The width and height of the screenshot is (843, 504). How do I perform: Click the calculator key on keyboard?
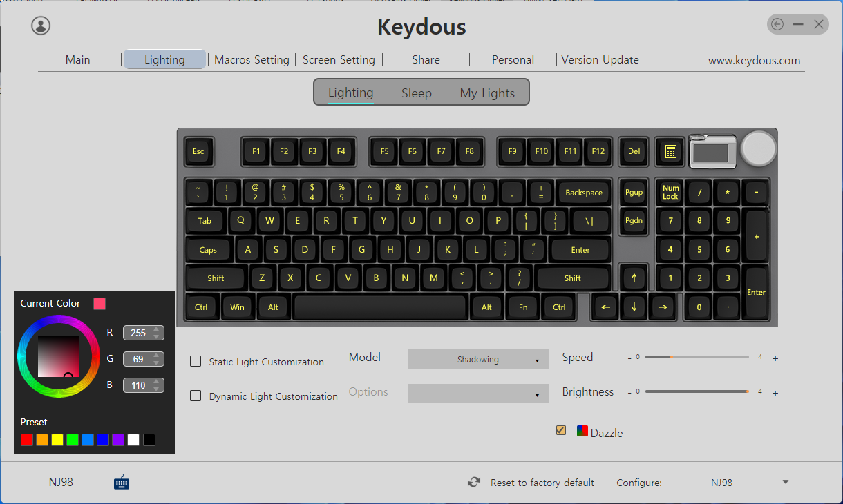pos(670,151)
